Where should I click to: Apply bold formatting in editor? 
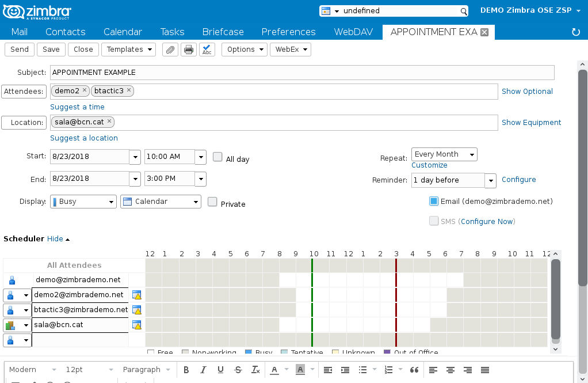pos(186,370)
